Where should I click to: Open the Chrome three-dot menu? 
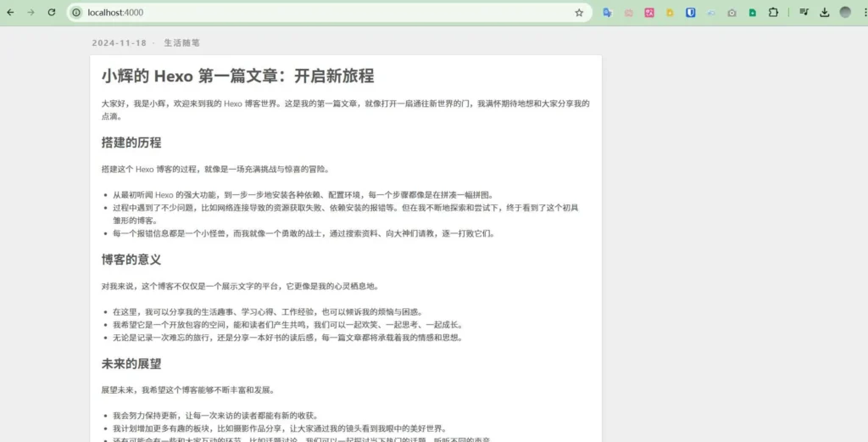(863, 13)
